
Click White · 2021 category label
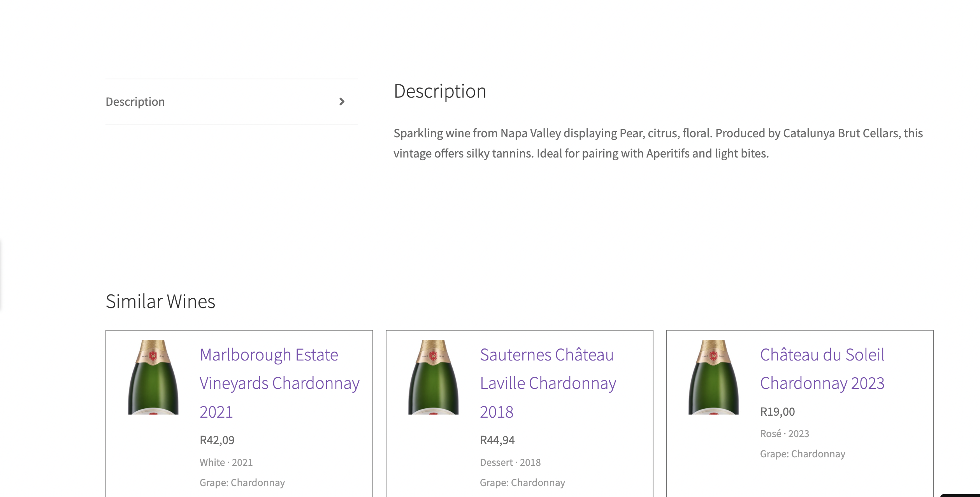click(x=226, y=462)
